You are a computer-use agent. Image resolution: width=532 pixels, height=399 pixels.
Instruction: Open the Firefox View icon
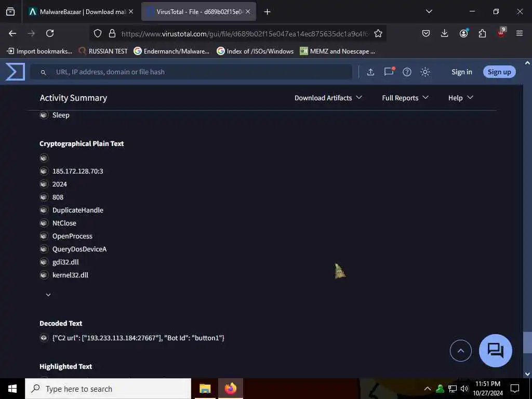tap(10, 11)
